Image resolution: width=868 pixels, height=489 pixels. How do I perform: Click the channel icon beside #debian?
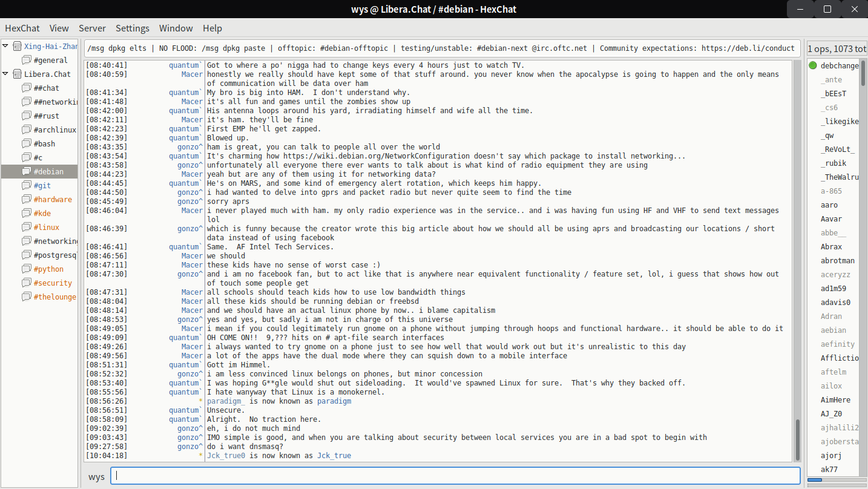[26, 172]
